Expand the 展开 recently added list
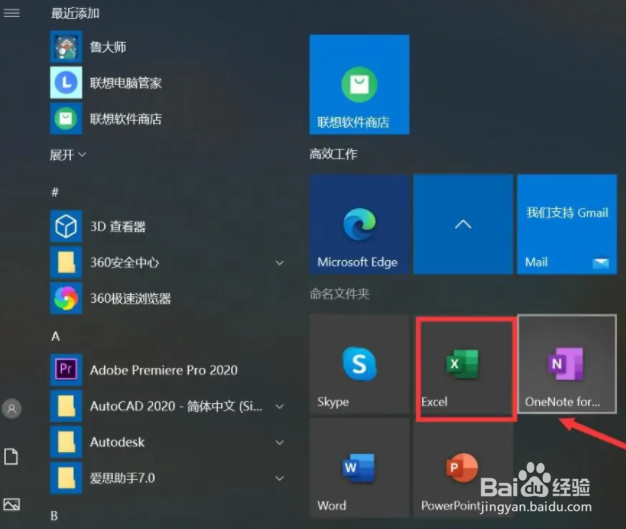Viewport: 626px width, 529px height. click(67, 155)
